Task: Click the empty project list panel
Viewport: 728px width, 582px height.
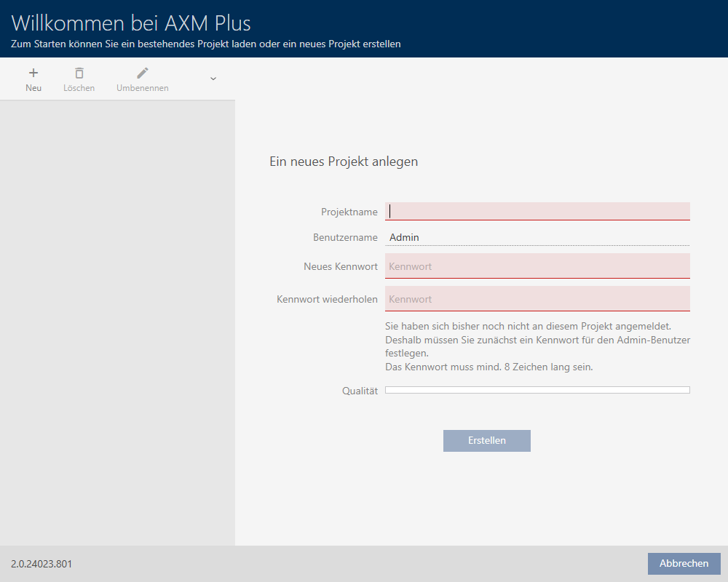Action: coord(117,320)
